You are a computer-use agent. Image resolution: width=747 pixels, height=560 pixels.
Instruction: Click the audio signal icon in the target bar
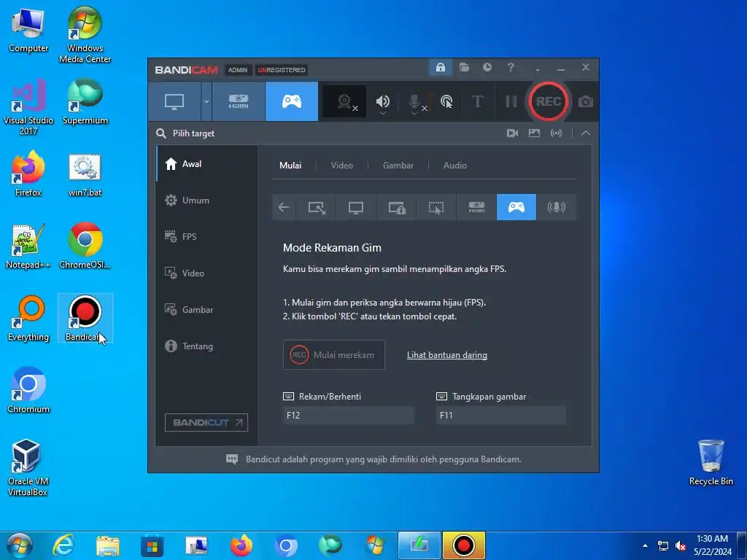point(556,133)
